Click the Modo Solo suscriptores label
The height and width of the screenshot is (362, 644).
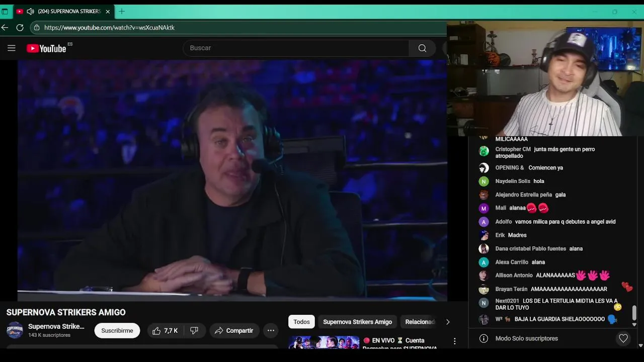pyautogui.click(x=527, y=338)
